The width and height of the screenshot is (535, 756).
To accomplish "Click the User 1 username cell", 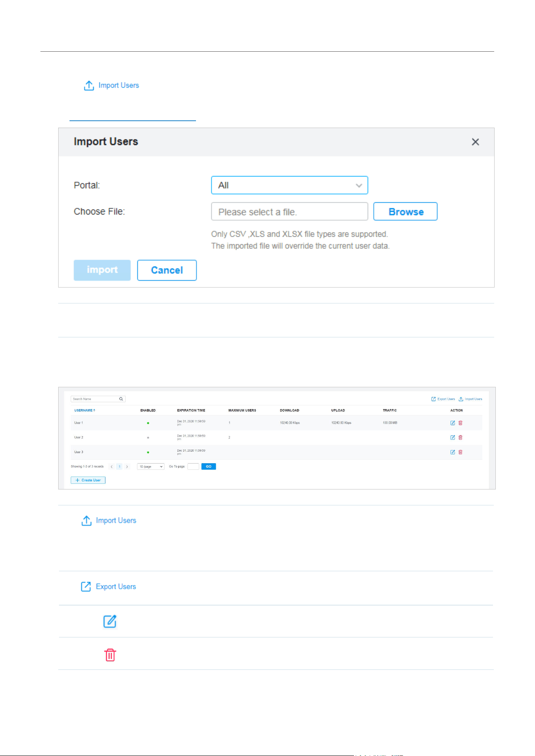I will (78, 423).
